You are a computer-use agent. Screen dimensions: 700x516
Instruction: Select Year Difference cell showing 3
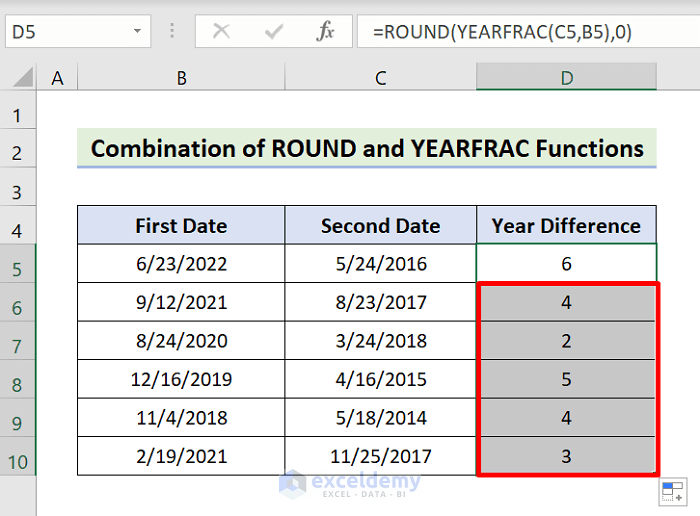coord(567,456)
